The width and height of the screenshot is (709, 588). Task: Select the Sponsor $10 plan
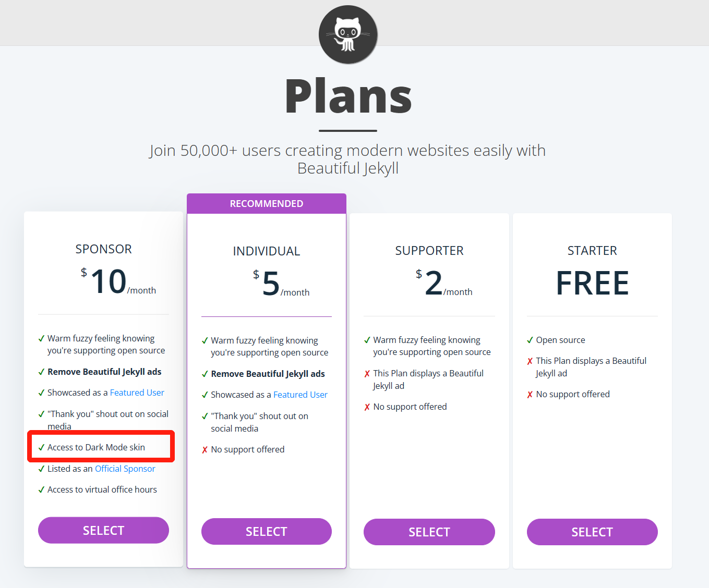click(x=103, y=530)
